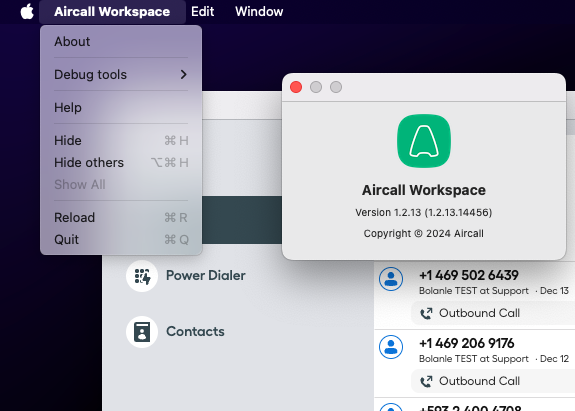575x411 pixels.
Task: Open the Apple menu
Action: (27, 11)
